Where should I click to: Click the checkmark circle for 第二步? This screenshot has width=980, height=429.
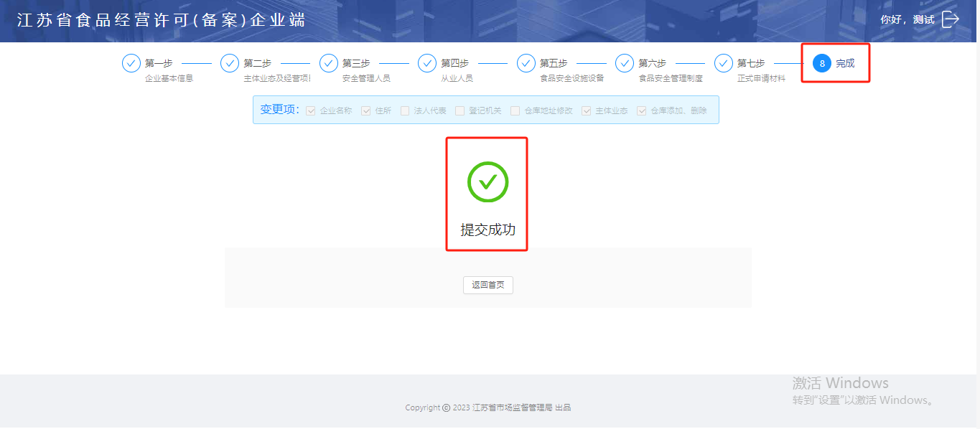click(230, 63)
